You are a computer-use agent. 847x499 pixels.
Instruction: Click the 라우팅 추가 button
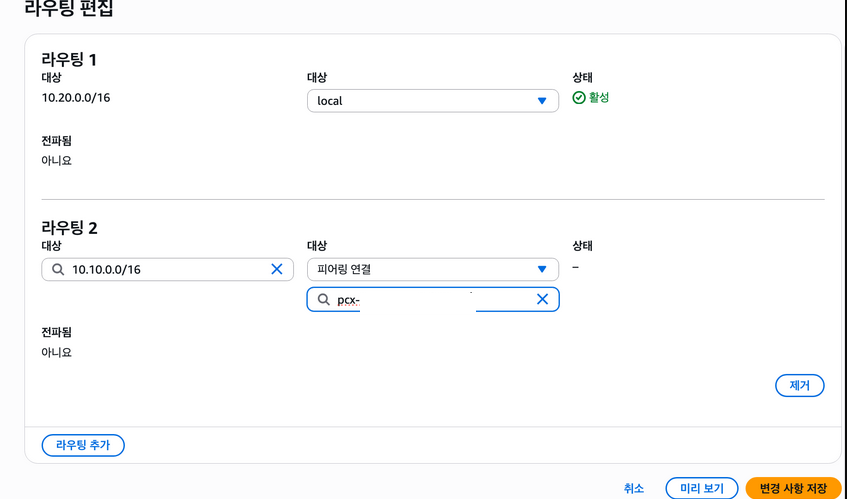coord(83,445)
